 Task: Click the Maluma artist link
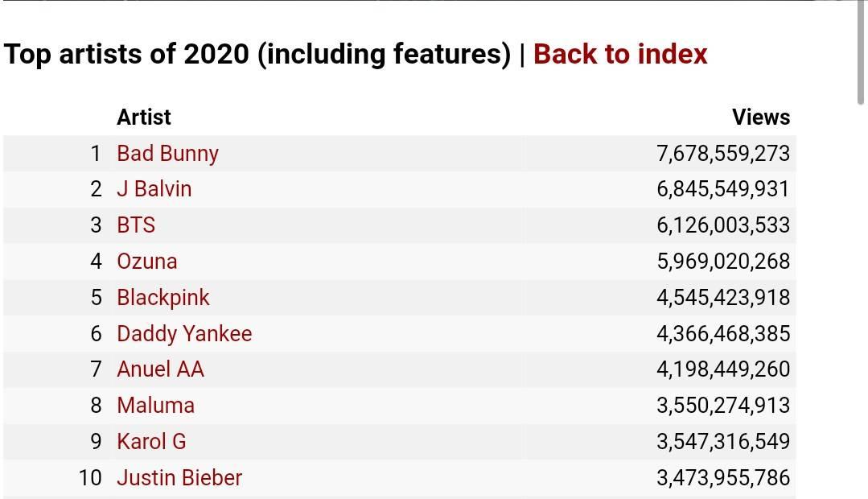pyautogui.click(x=155, y=406)
